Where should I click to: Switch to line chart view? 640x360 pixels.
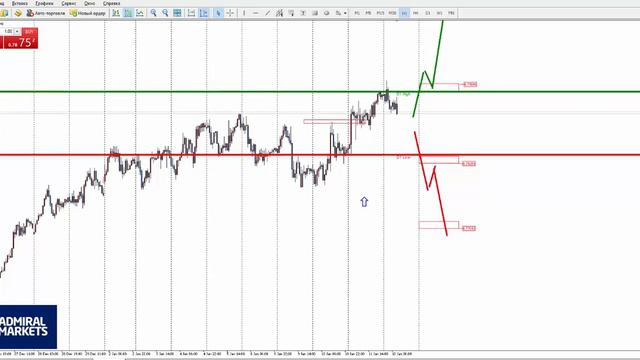pos(140,13)
